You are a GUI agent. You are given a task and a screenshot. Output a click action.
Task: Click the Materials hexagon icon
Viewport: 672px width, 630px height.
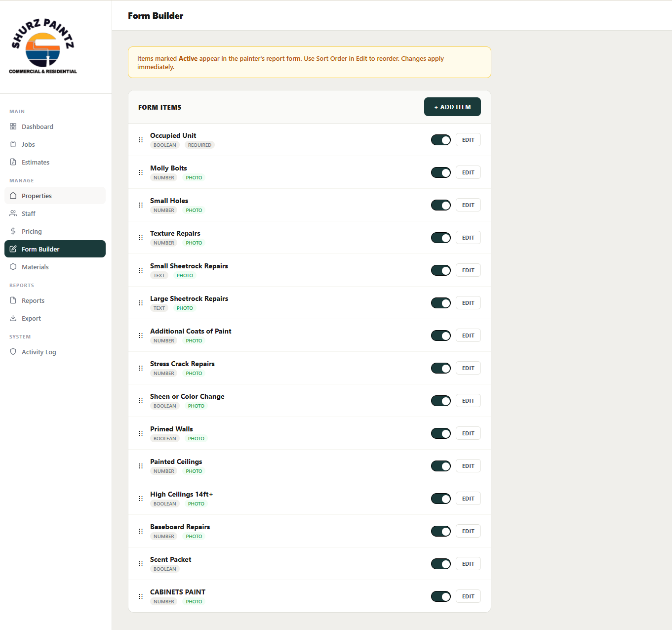tap(13, 267)
